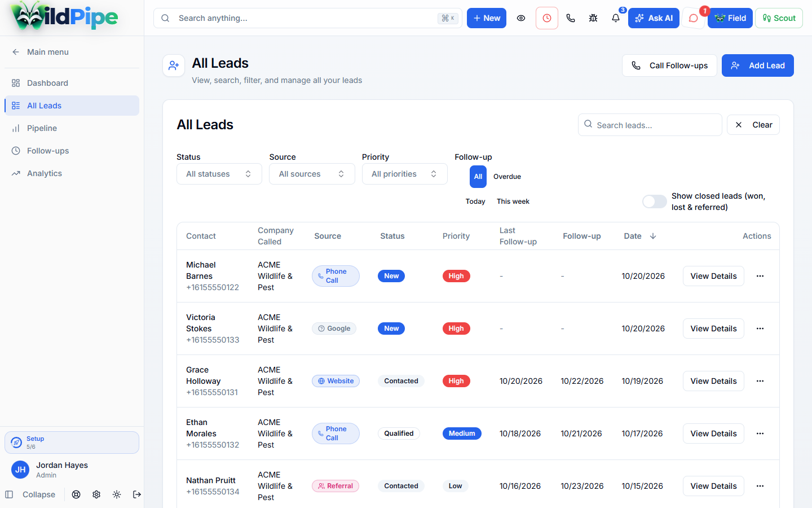Open actions menu for Michael Barnes
The height and width of the screenshot is (508, 812).
[760, 276]
